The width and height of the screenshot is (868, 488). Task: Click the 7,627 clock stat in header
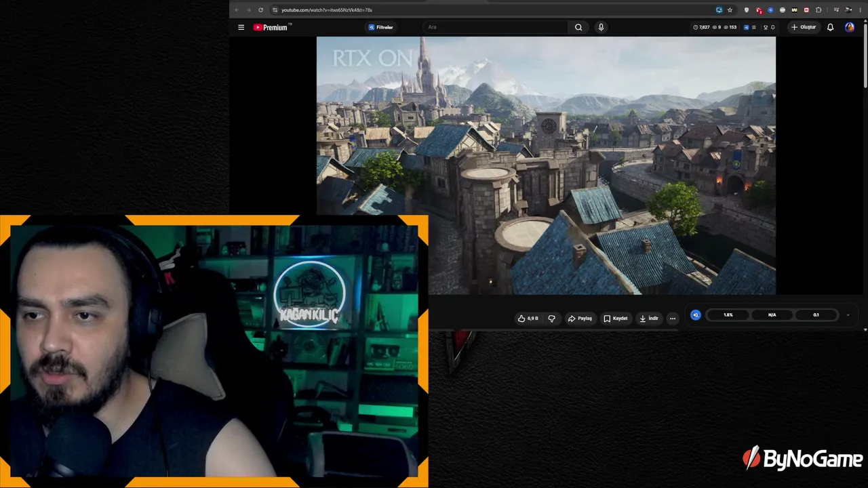coord(701,27)
